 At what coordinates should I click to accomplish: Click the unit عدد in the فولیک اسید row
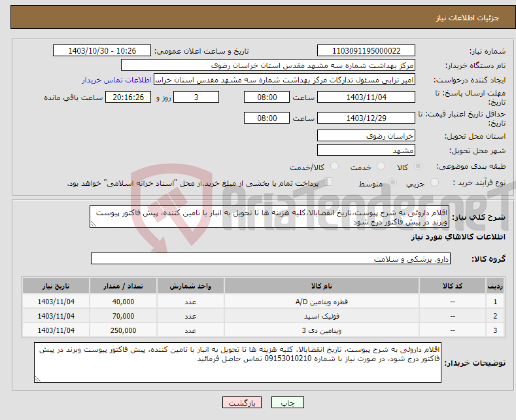(x=190, y=317)
